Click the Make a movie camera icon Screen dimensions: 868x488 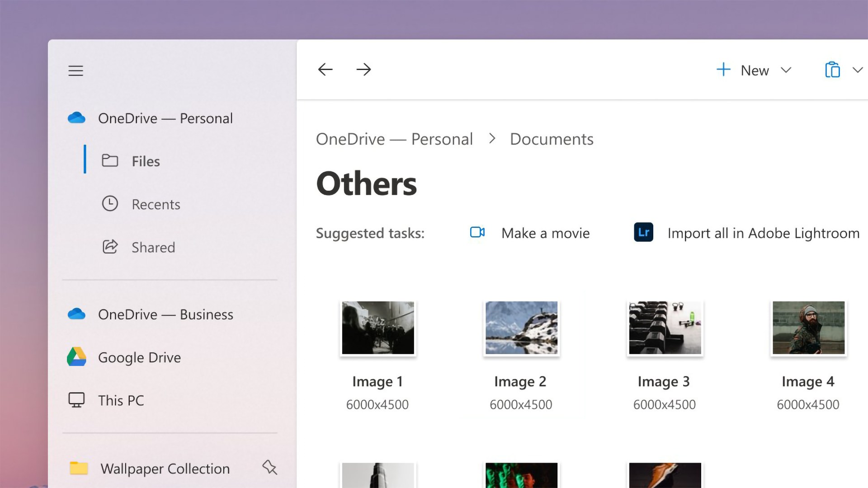coord(477,232)
